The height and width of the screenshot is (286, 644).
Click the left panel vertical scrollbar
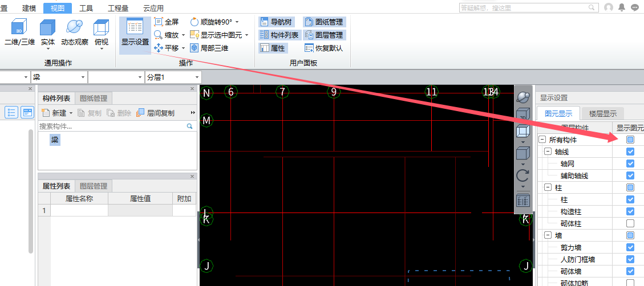pyautogui.click(x=30, y=191)
